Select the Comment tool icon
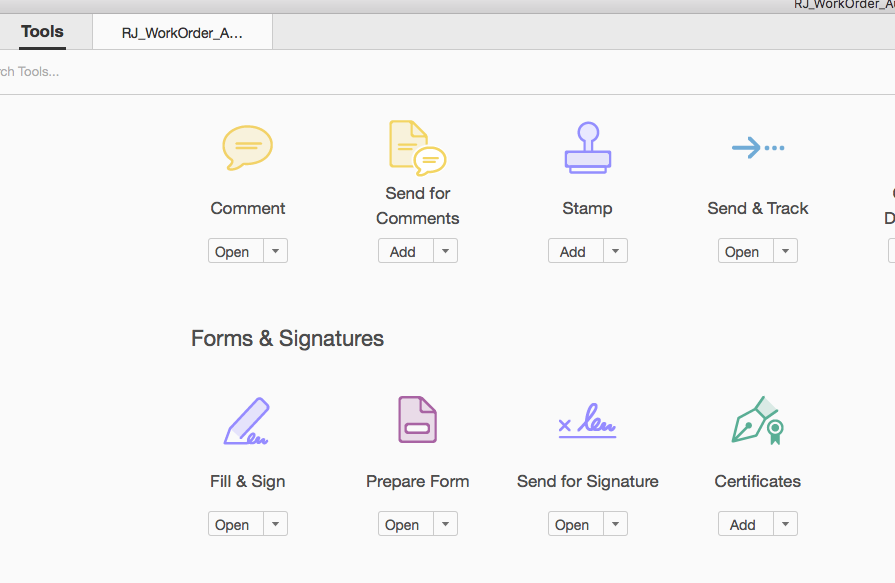 point(247,148)
